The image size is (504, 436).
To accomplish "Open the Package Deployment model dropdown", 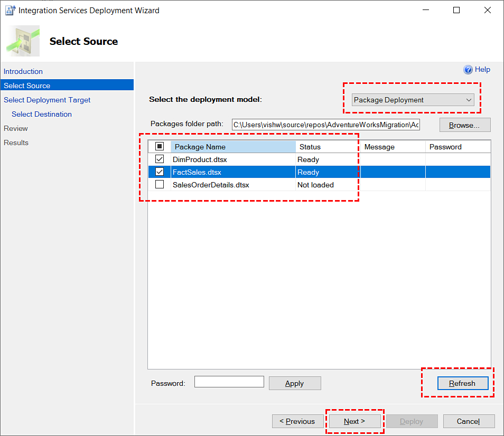I will pos(413,100).
